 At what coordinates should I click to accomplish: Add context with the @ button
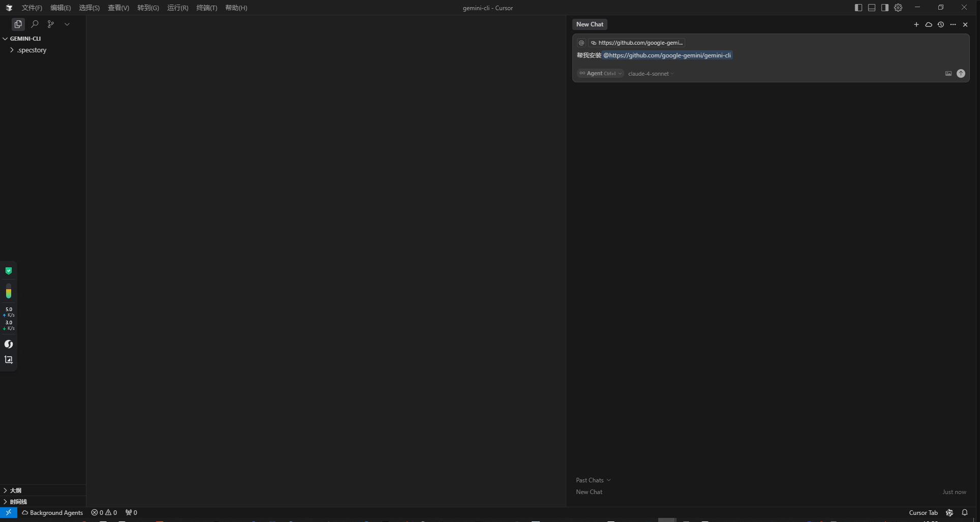(x=581, y=43)
